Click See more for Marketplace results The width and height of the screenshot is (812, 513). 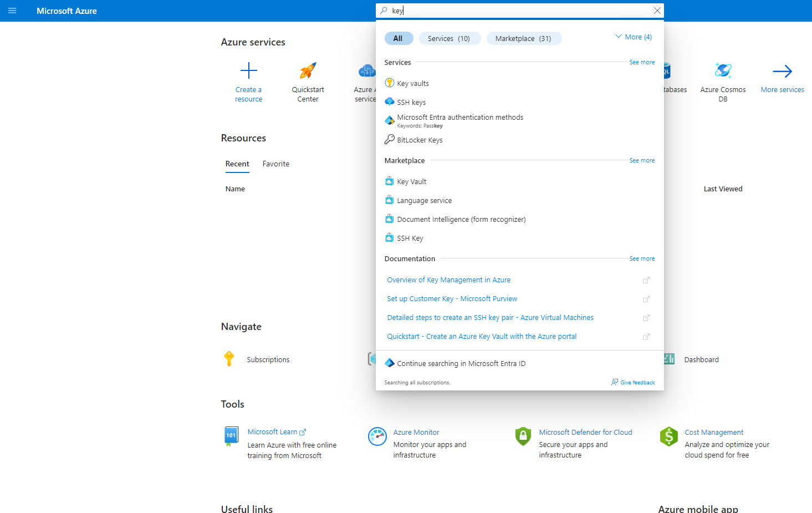point(642,161)
